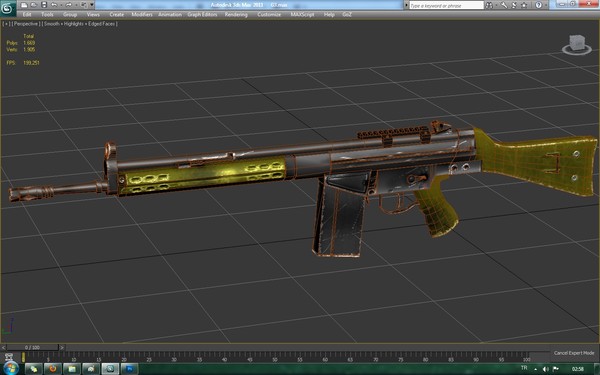Open the Group menu

coord(70,15)
